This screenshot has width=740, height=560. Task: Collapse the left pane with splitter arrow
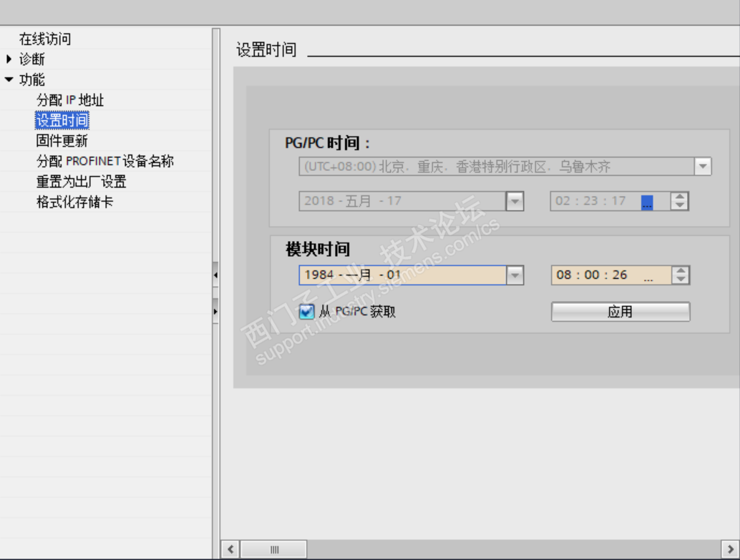click(215, 275)
